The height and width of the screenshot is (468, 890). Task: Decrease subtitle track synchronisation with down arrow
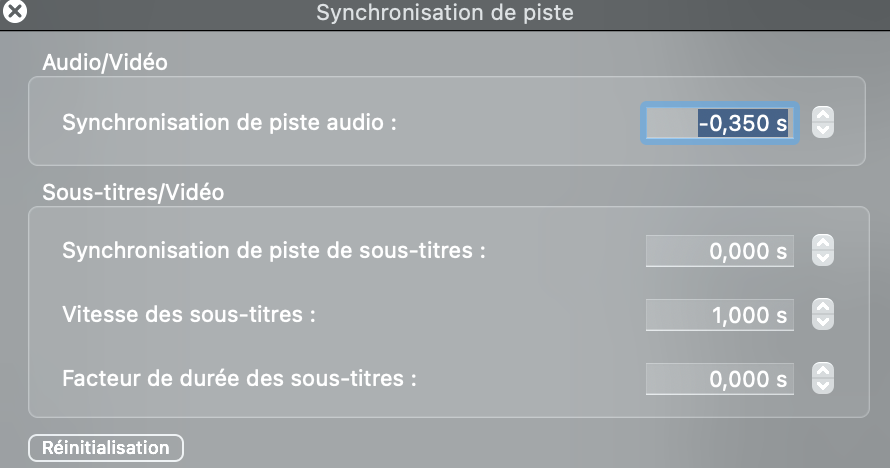(822, 258)
